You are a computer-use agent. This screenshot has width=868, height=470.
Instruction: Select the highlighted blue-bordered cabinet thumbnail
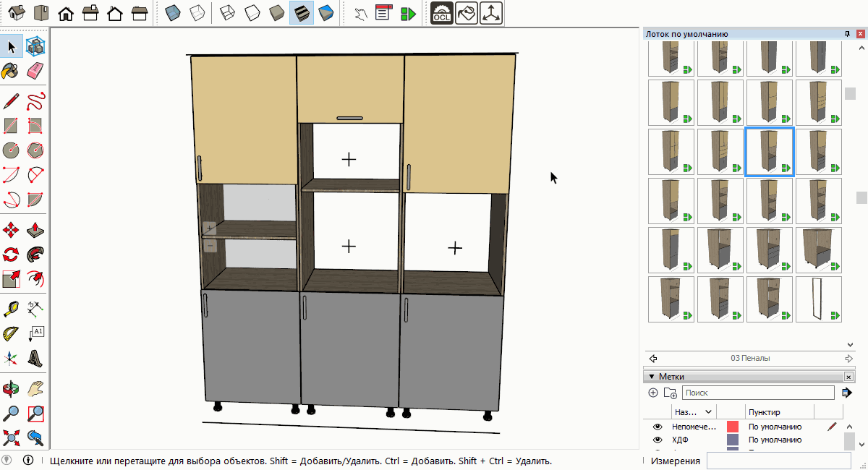[770, 152]
